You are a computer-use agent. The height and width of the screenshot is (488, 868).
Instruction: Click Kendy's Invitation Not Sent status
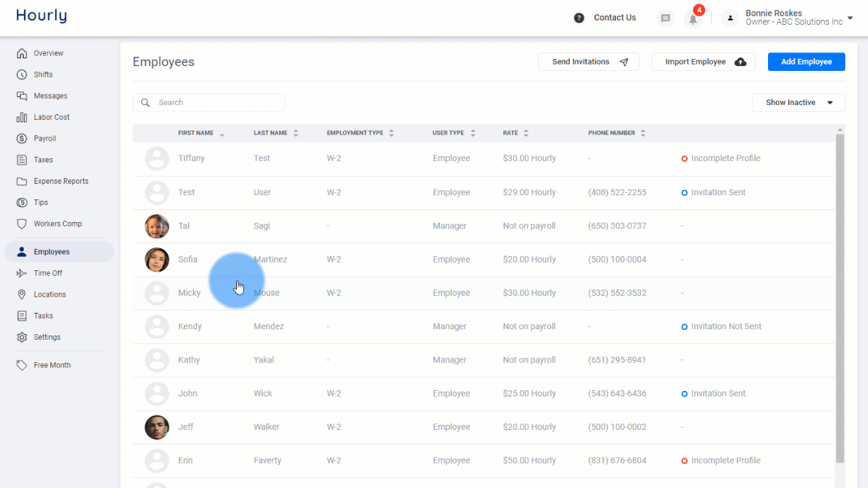721,326
